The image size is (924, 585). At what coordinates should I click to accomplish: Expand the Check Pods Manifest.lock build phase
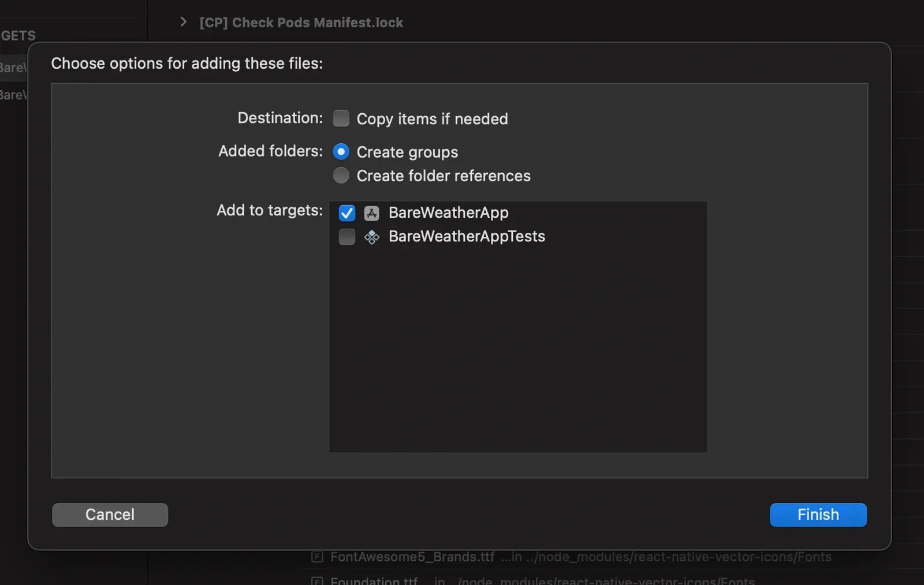click(183, 22)
